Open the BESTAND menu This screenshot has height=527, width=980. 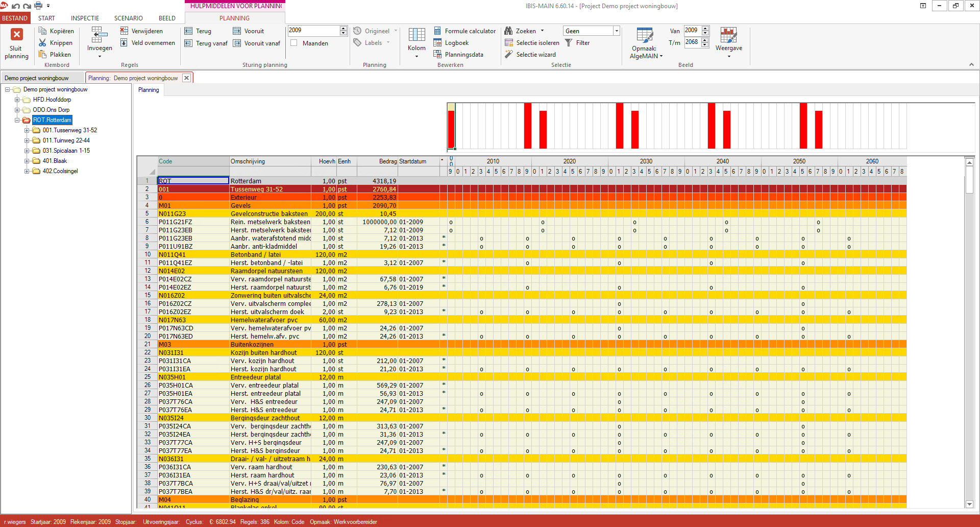click(x=15, y=18)
